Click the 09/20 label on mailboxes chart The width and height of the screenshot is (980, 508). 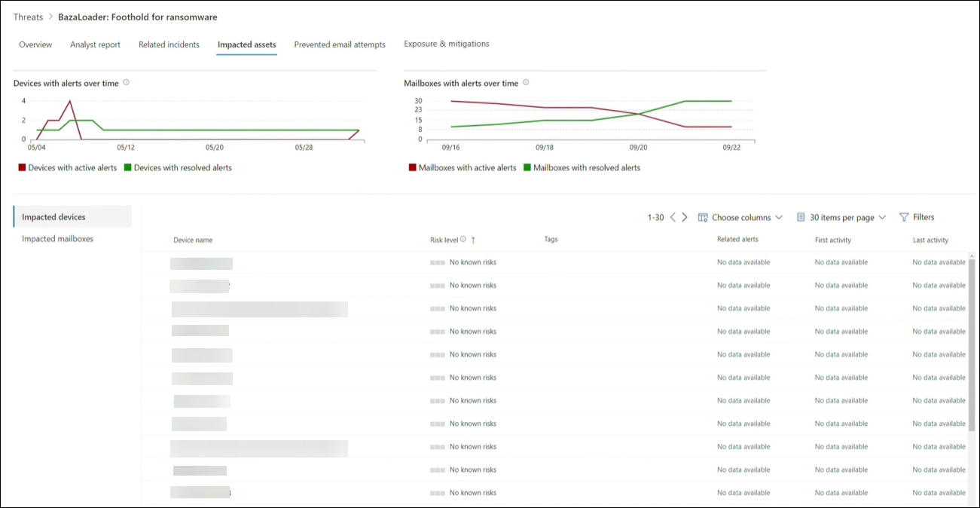(638, 148)
